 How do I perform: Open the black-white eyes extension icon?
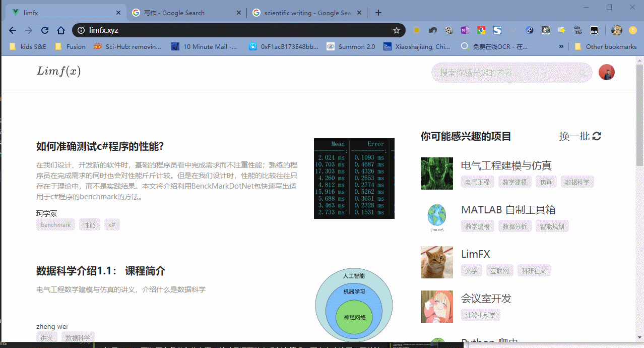coord(594,30)
